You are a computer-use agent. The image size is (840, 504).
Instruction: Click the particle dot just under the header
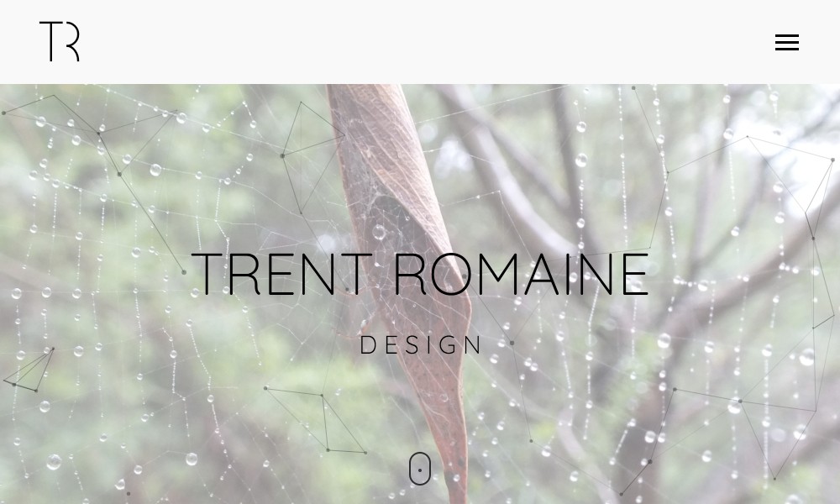[x=633, y=88]
